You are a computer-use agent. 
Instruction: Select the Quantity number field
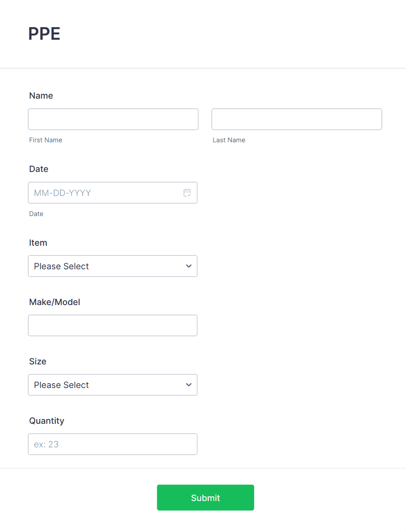tap(113, 444)
